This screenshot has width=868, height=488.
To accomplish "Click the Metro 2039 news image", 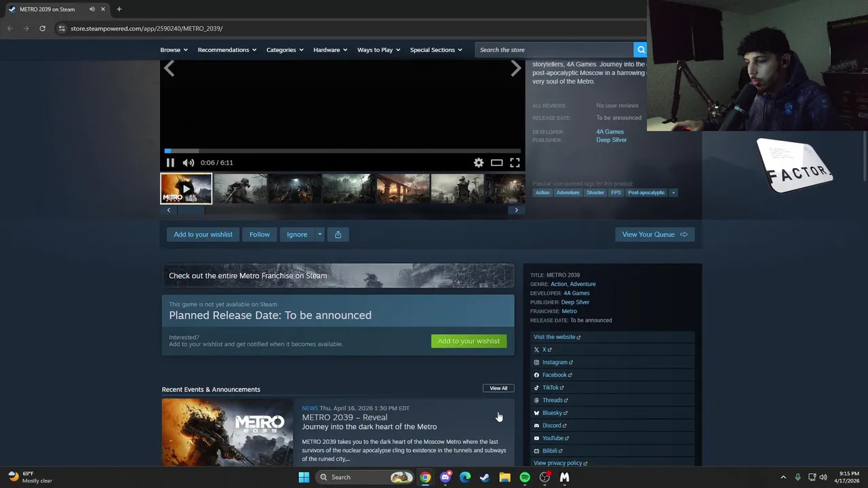I will [227, 432].
